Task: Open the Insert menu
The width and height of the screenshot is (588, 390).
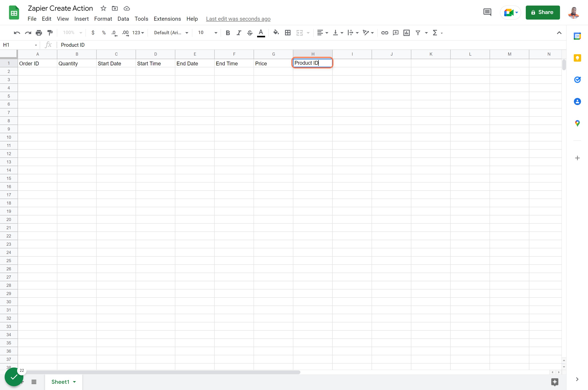Action: click(x=82, y=19)
